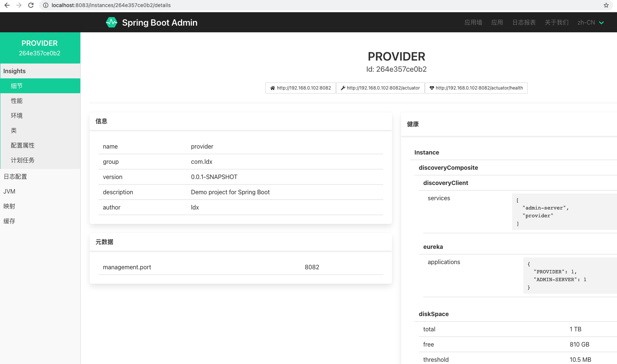Select the 细节 sidebar item
Image resolution: width=617 pixels, height=364 pixels.
[40, 86]
